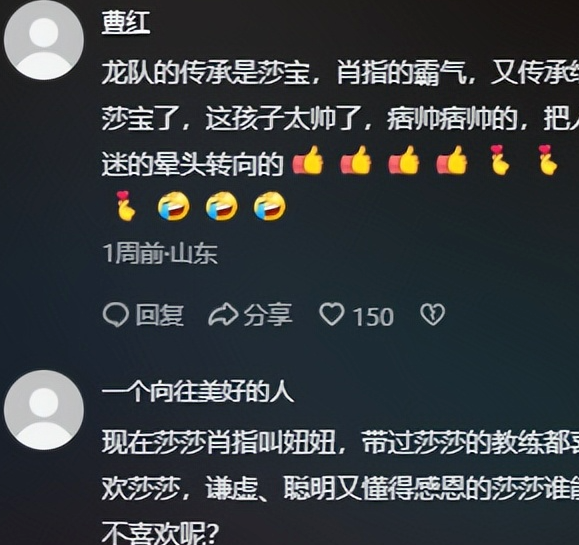Click the last rolling-laughing emoji
This screenshot has width=579, height=545.
click(x=270, y=206)
